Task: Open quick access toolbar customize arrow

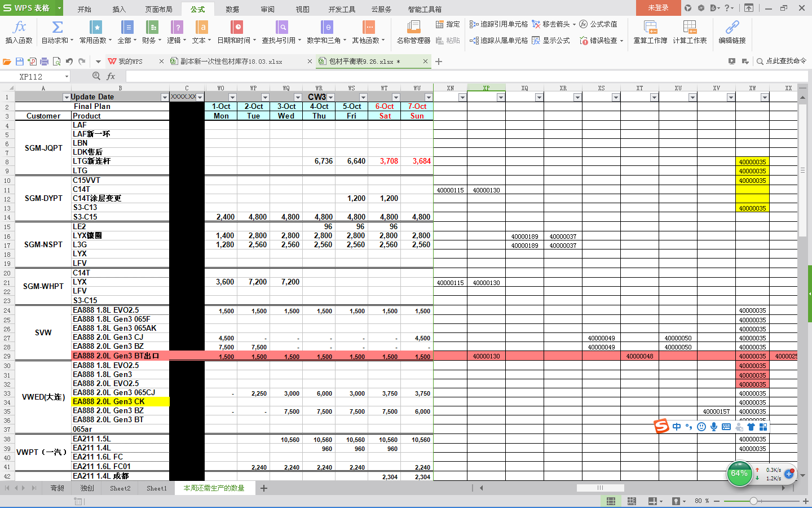Action: click(98, 61)
